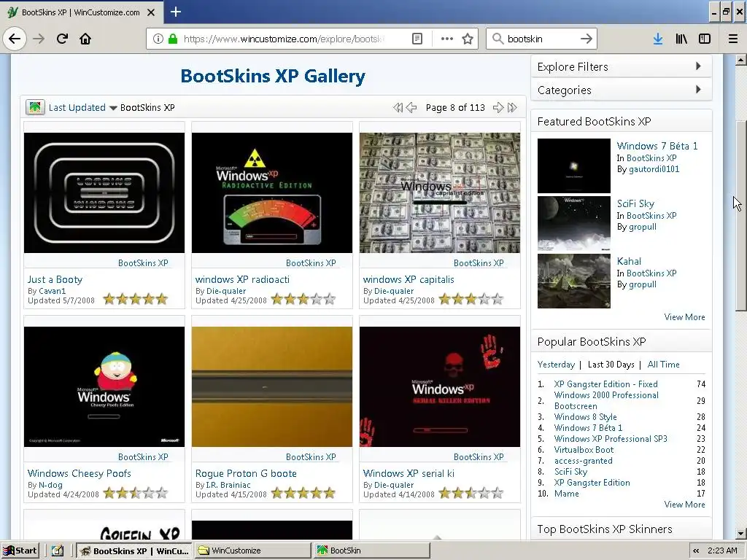The width and height of the screenshot is (747, 560).
Task: Jump to last gallery page
Action: [x=512, y=108]
